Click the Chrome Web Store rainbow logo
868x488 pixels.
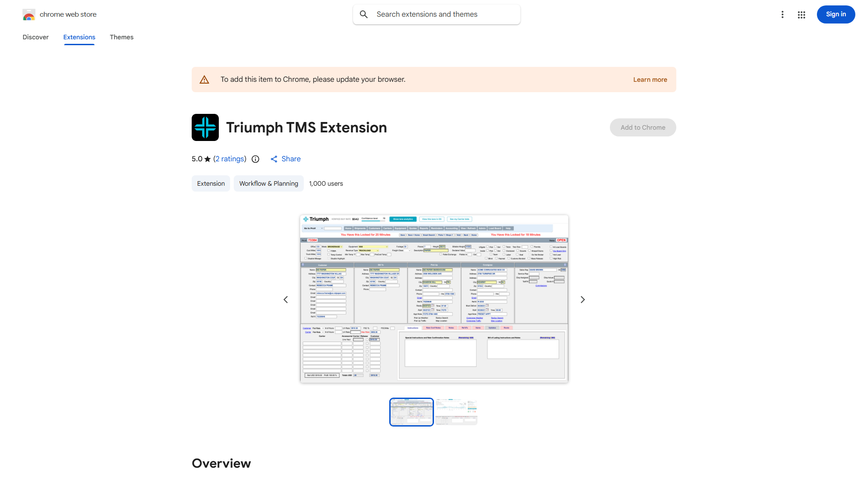pos(29,14)
